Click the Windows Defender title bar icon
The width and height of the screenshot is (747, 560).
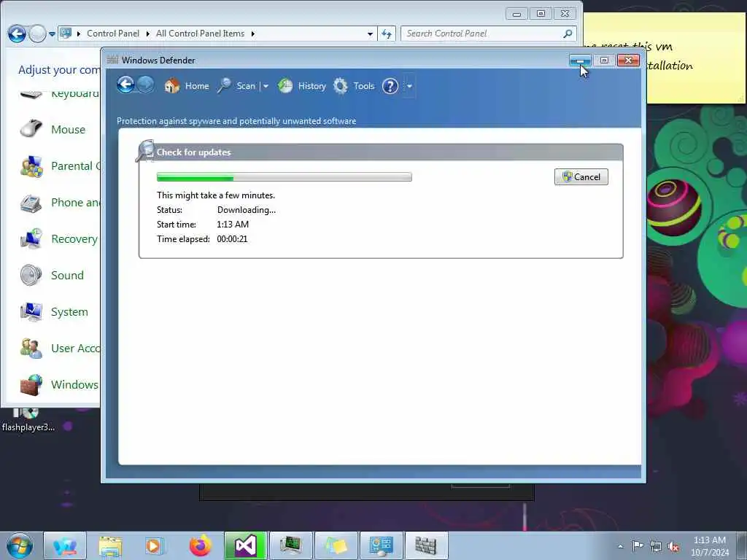point(112,60)
